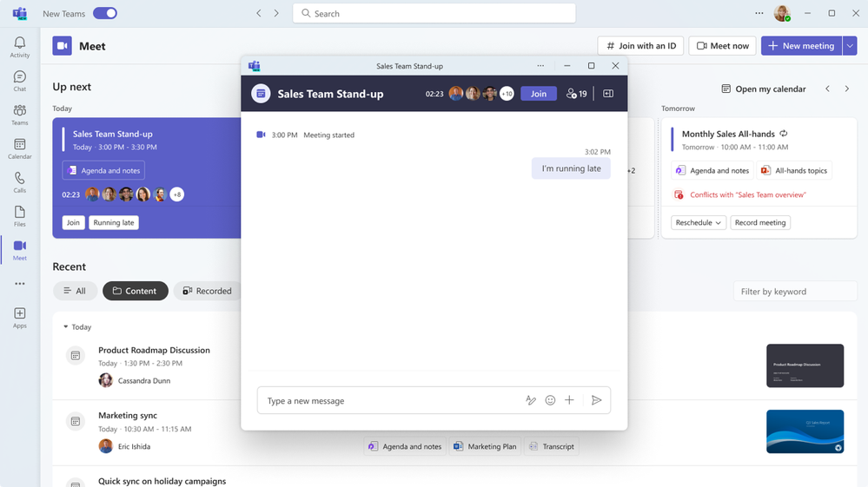Go back with the navigation arrow
Image resolution: width=868 pixels, height=487 pixels.
tap(259, 13)
